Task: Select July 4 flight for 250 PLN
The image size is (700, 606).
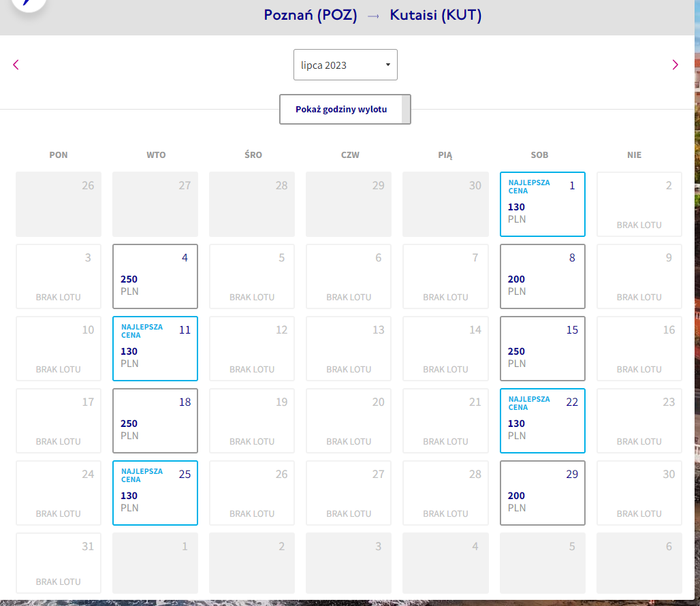Action: point(155,276)
